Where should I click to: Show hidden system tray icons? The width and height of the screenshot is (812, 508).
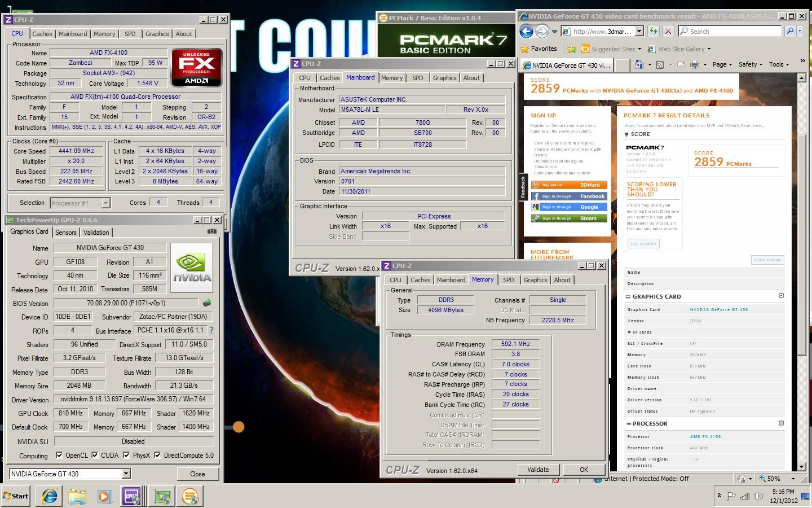pyautogui.click(x=719, y=496)
